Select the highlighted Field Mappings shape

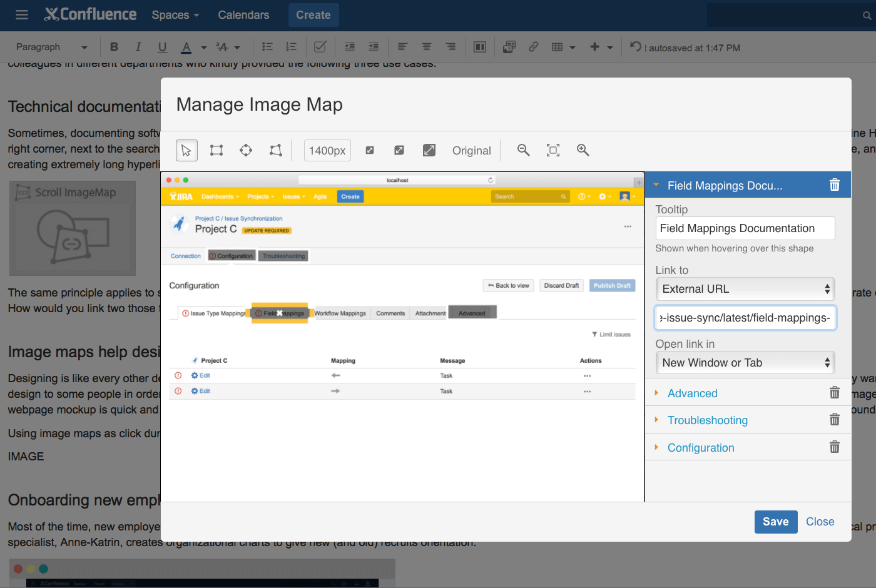(x=280, y=313)
